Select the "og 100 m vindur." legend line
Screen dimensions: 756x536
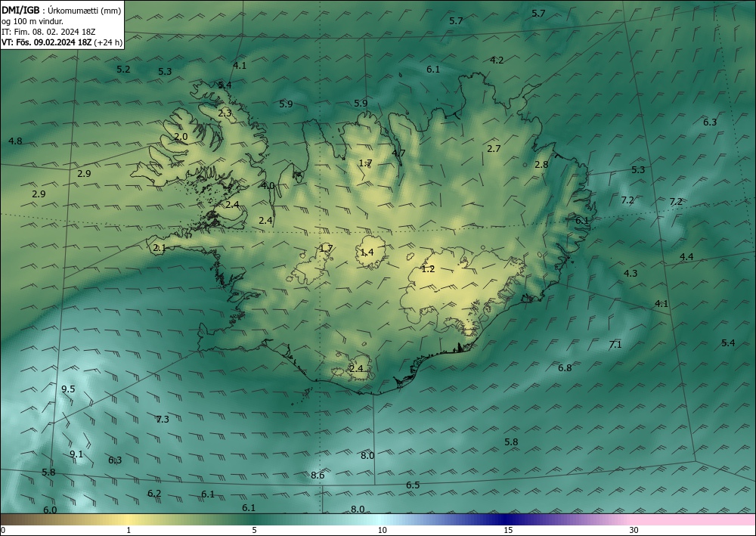33,21
